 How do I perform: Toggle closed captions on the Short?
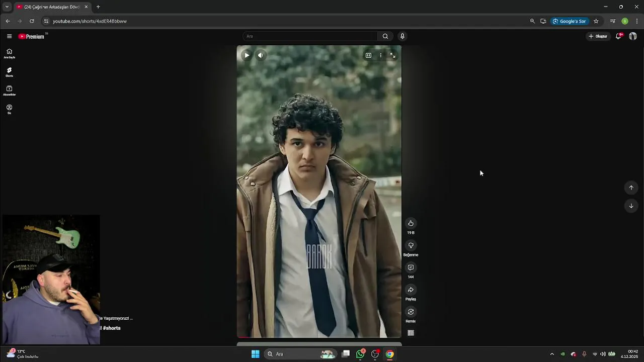[x=368, y=55]
